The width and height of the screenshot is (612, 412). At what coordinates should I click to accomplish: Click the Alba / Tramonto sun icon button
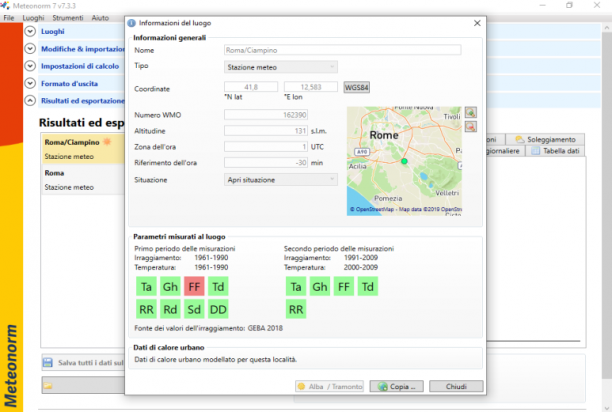click(x=329, y=386)
